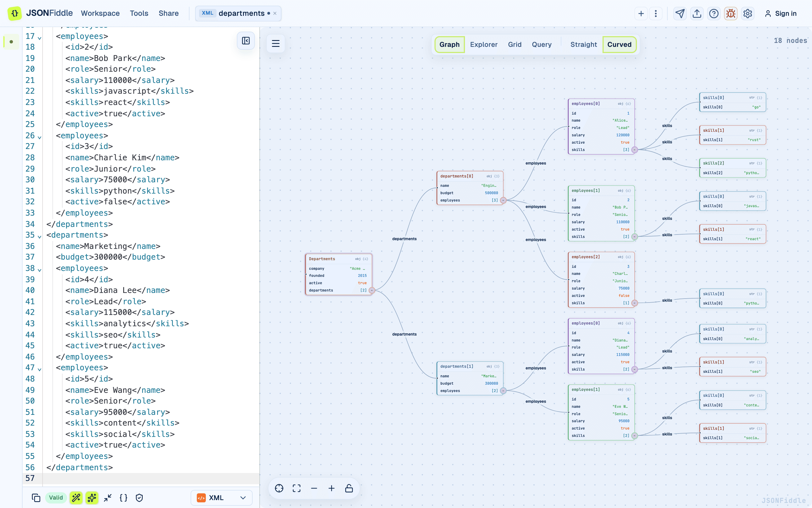Click line 28 Charlie Kim in editor
This screenshot has height=508, width=812.
pyautogui.click(x=122, y=157)
